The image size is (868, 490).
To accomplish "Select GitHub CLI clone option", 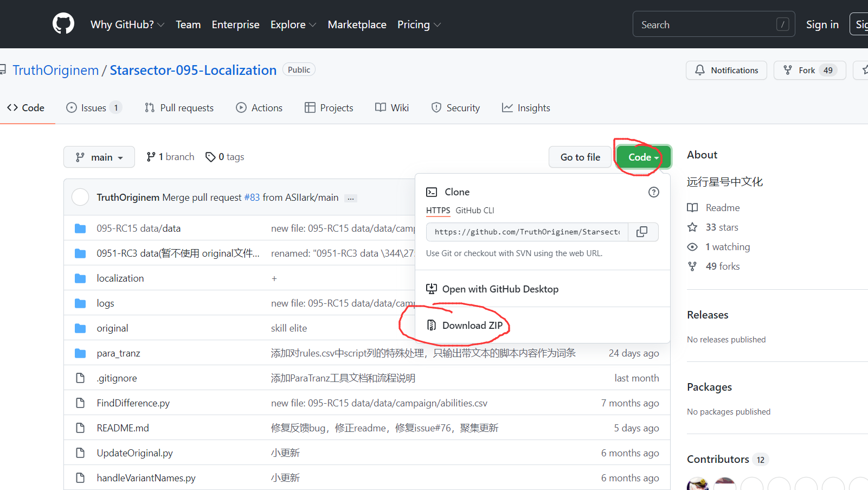I will (x=474, y=211).
